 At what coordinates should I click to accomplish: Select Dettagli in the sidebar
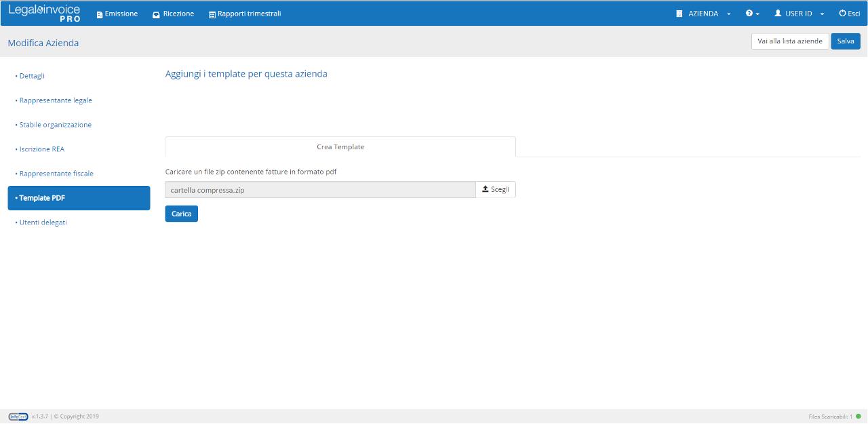32,76
